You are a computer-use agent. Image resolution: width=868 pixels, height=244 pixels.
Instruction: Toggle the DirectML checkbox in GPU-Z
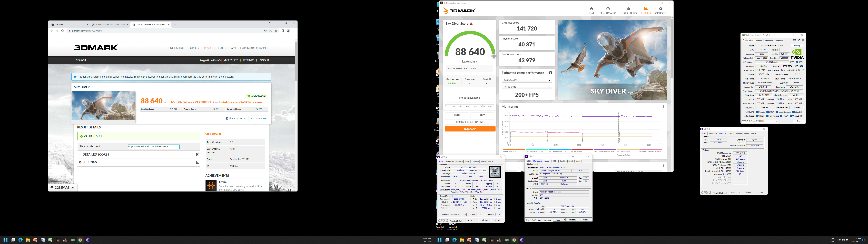794,112
